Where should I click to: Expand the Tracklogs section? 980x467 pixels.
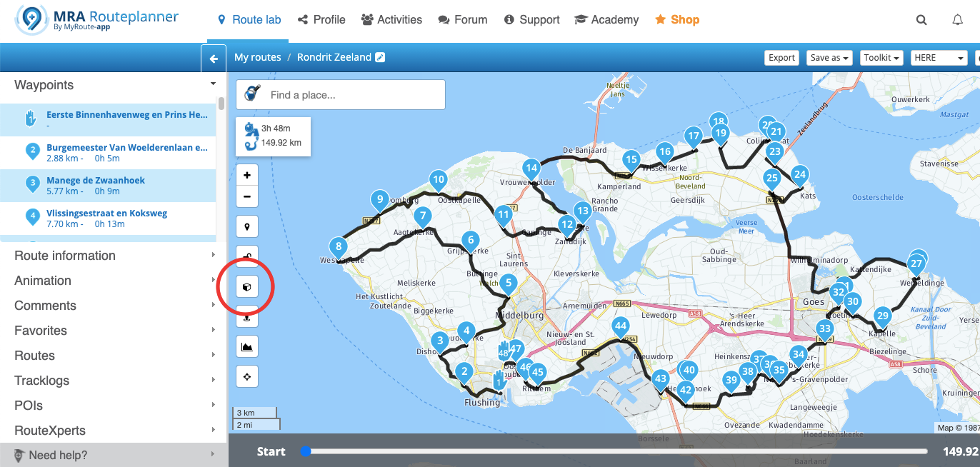[114, 381]
